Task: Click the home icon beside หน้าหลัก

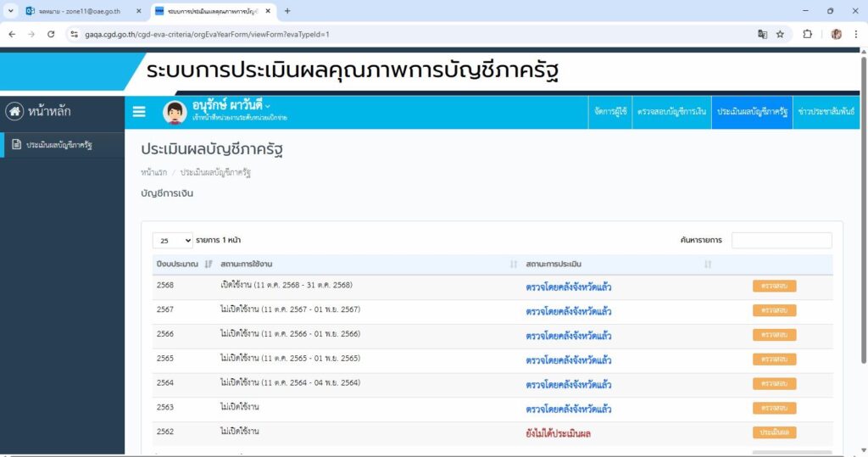Action: pos(14,112)
